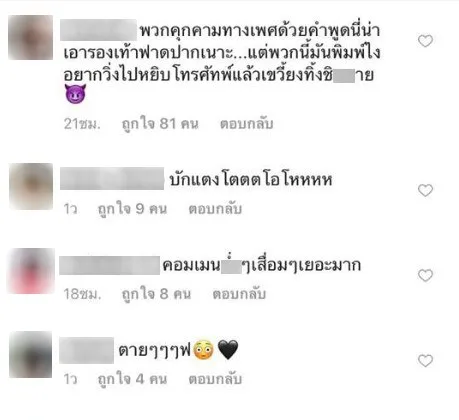Open reddish avatar of 18ชม. commenter
The width and height of the screenshot is (459, 420).
[31, 271]
